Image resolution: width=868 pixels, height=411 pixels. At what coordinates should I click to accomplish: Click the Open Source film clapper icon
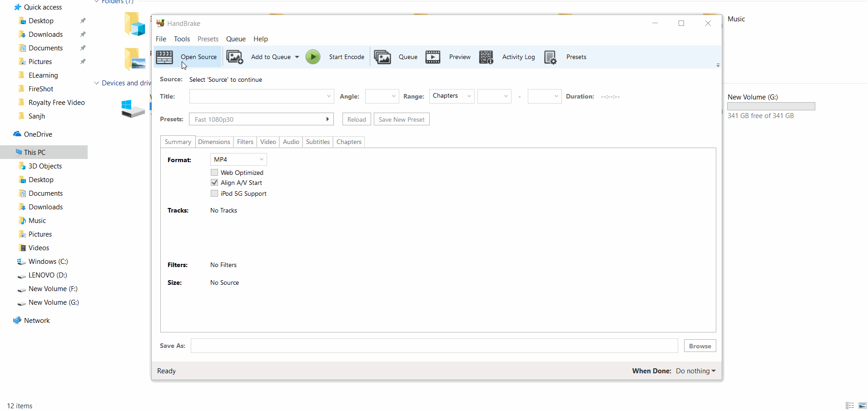164,57
